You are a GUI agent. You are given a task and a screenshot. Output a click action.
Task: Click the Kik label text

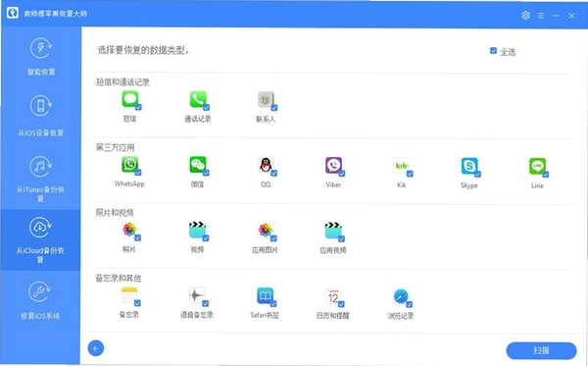click(401, 184)
